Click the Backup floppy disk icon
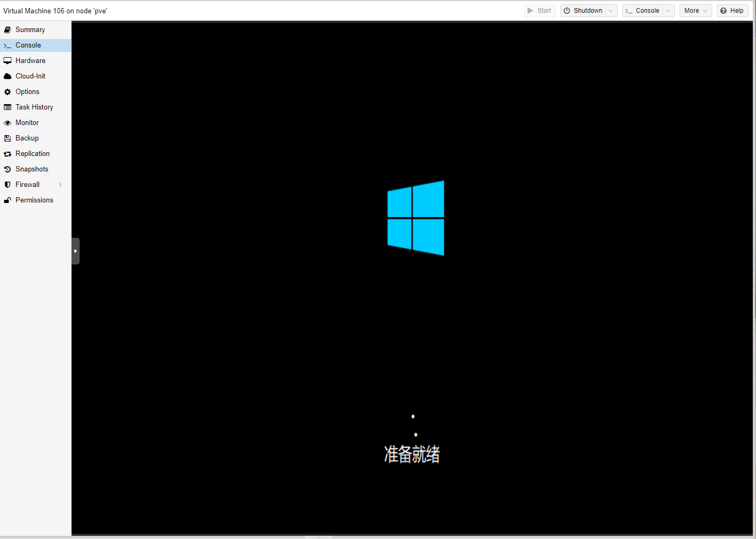Screen dimensions: 756x539 (7, 138)
